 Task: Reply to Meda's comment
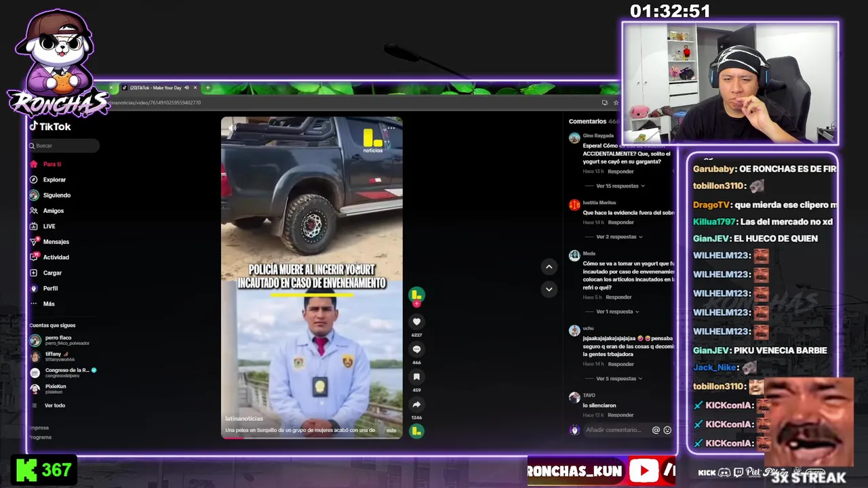click(618, 297)
